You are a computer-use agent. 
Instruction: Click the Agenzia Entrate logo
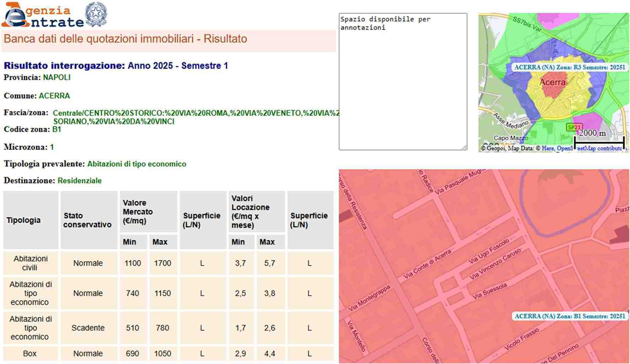click(43, 16)
